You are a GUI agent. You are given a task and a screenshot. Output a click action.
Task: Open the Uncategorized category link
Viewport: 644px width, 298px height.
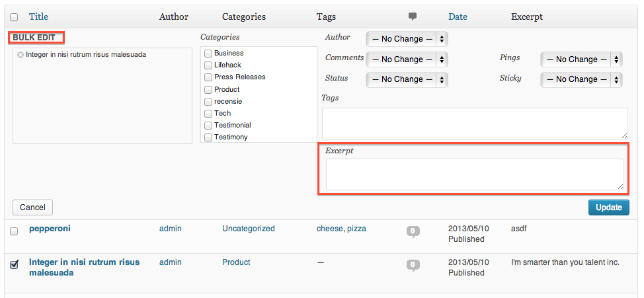click(249, 229)
